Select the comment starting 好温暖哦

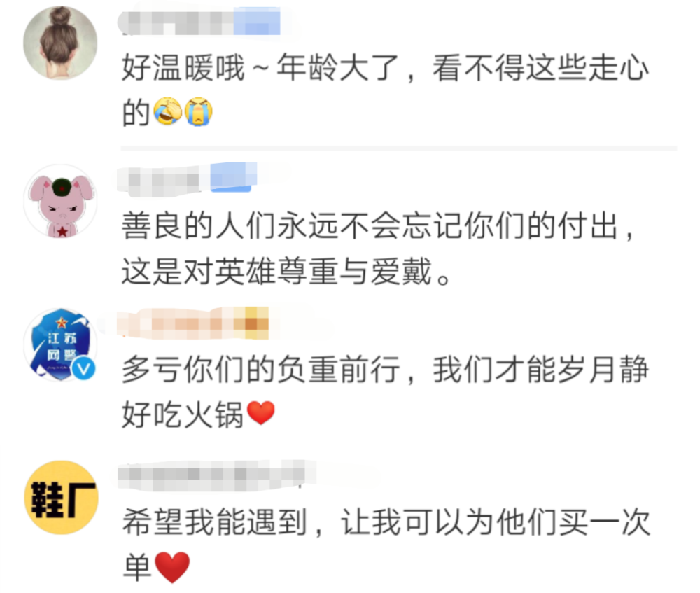(x=385, y=90)
